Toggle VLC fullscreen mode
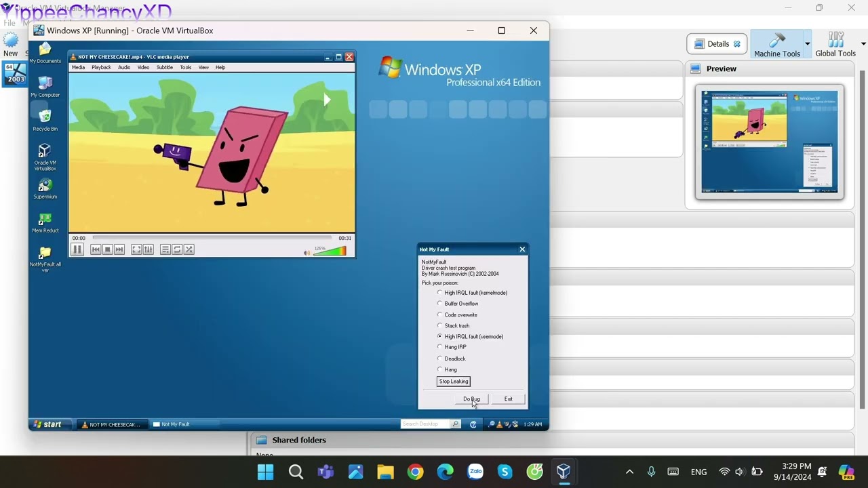This screenshot has width=868, height=488. (x=136, y=250)
